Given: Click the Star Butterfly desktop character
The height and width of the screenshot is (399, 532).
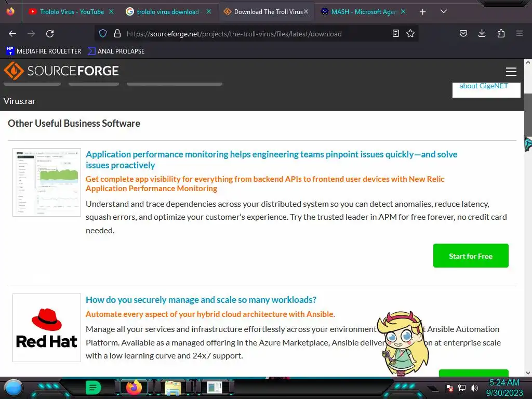Looking at the screenshot, I should coord(403,343).
